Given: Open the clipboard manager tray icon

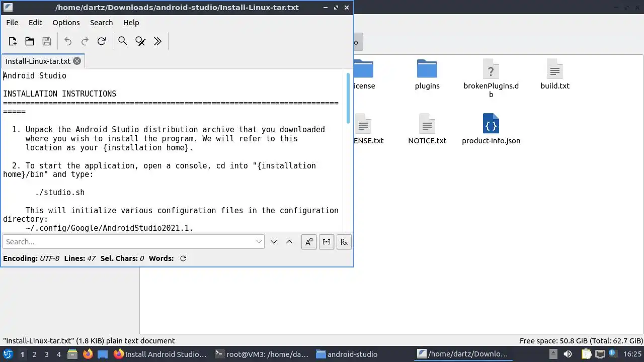Looking at the screenshot, I should pos(587,354).
